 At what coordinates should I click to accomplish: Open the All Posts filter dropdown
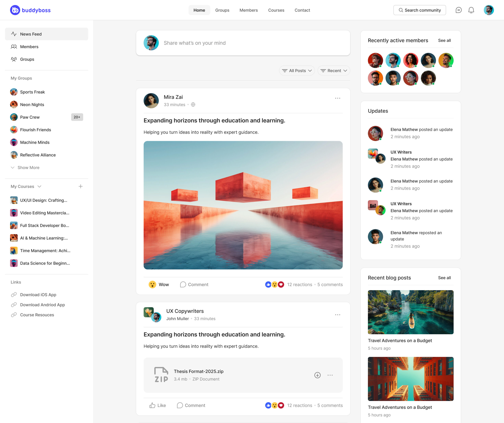click(297, 70)
